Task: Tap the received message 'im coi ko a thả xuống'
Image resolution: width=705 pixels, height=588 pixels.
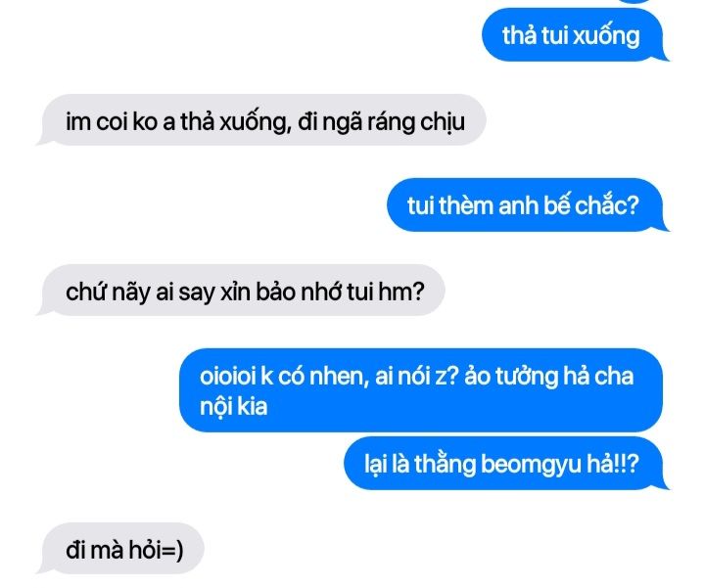Action: pyautogui.click(x=262, y=120)
